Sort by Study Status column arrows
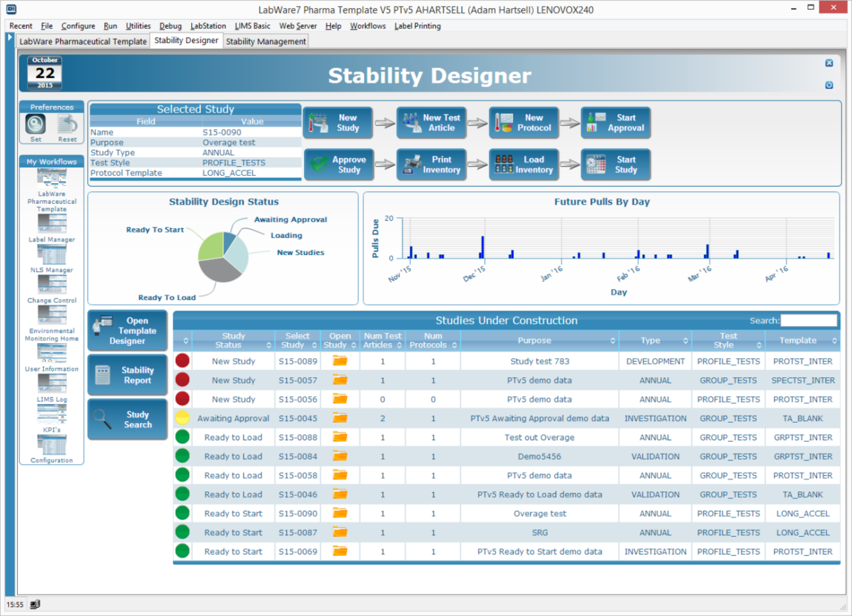This screenshot has width=852, height=616. [269, 345]
